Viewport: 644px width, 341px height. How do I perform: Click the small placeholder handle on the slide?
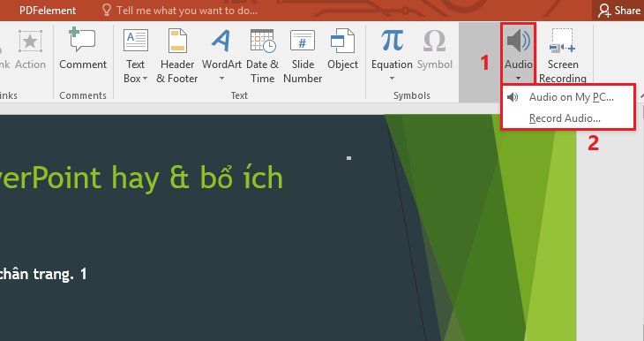click(x=348, y=158)
